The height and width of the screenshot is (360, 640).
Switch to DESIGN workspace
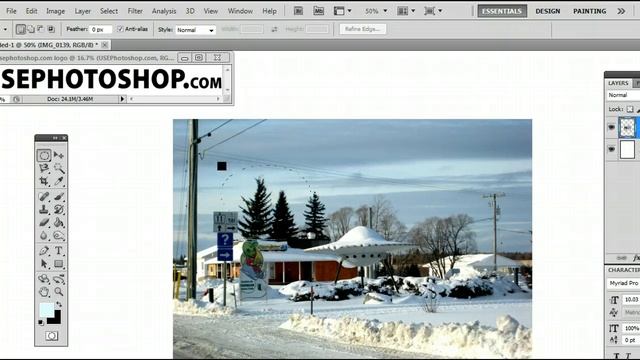pyautogui.click(x=548, y=11)
